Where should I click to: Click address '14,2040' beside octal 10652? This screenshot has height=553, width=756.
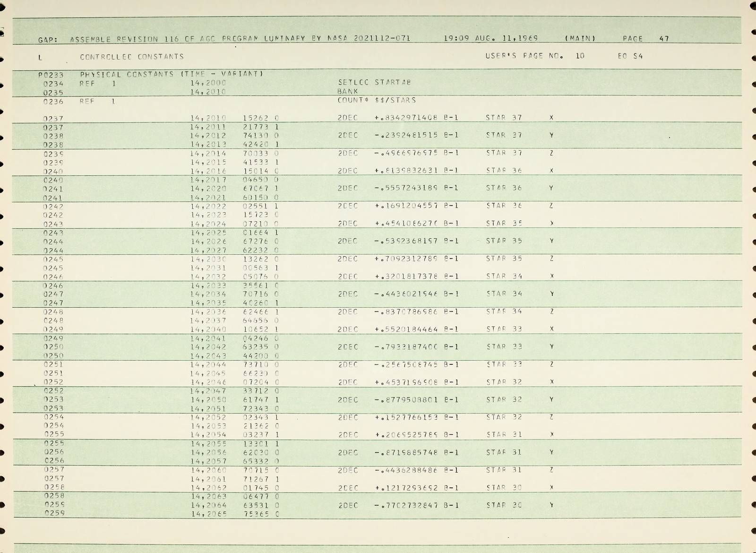(208, 329)
